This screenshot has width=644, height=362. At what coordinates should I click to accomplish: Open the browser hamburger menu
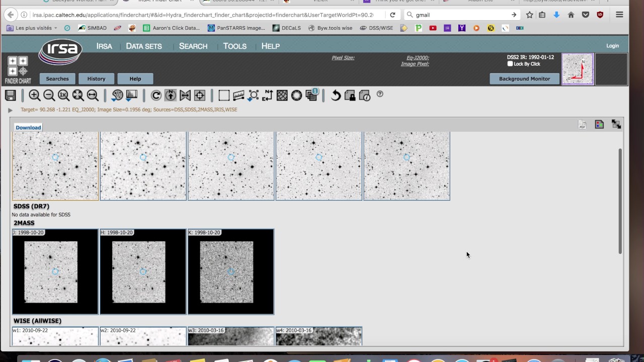pyautogui.click(x=619, y=15)
